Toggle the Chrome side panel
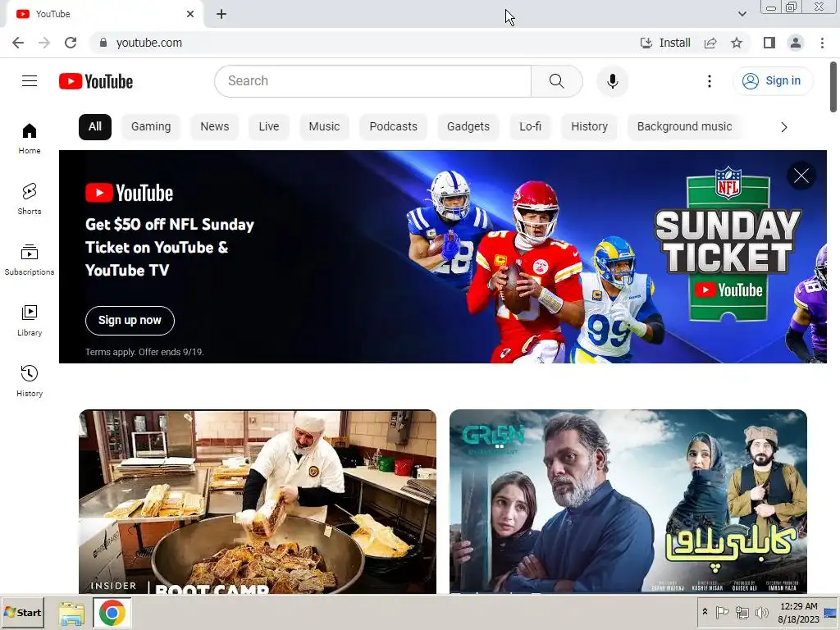840x630 pixels. (769, 43)
